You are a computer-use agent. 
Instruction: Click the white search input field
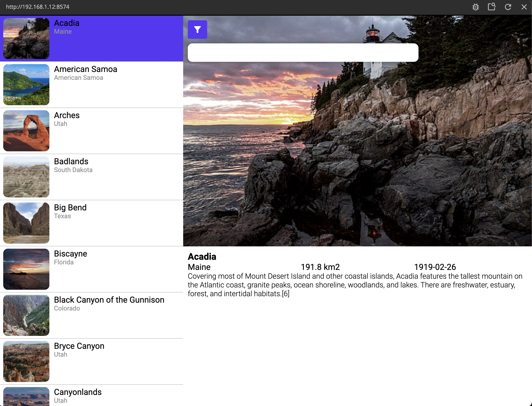coord(303,52)
